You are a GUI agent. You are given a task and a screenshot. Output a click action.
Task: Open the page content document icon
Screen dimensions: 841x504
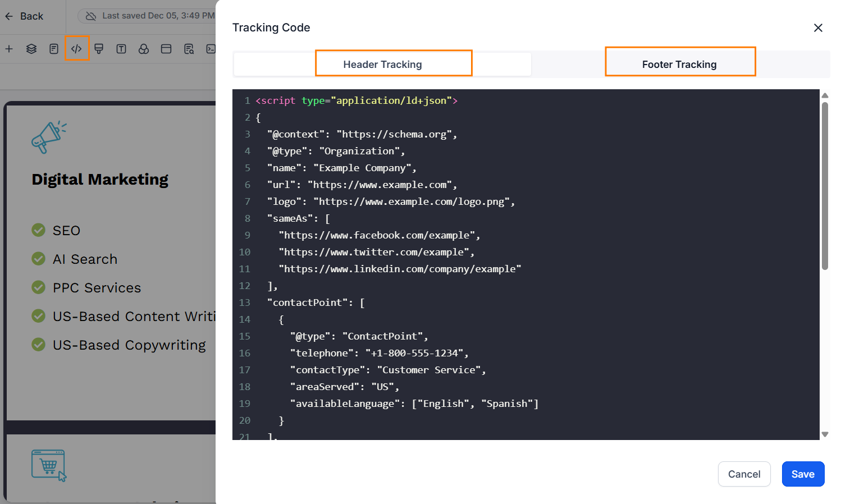click(54, 49)
